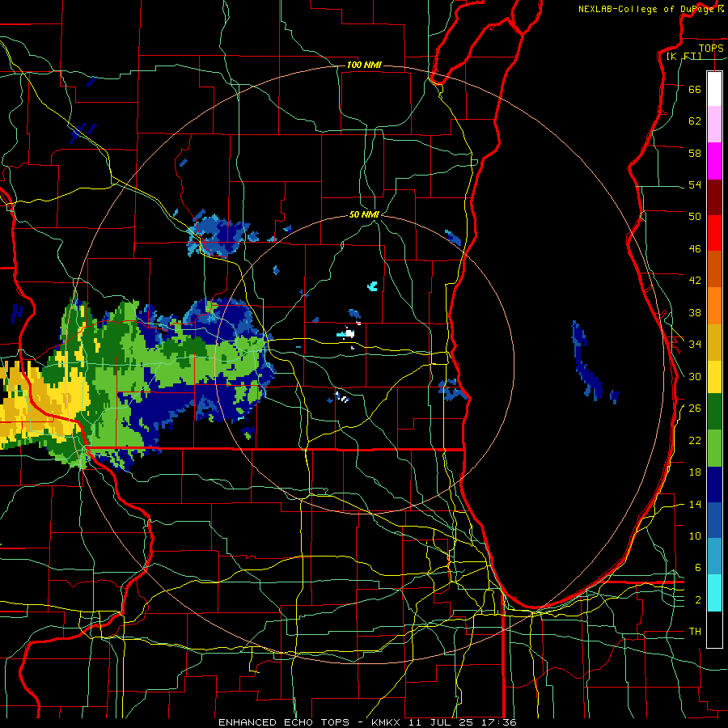Click the '100 NMI' range ring label

(364, 65)
